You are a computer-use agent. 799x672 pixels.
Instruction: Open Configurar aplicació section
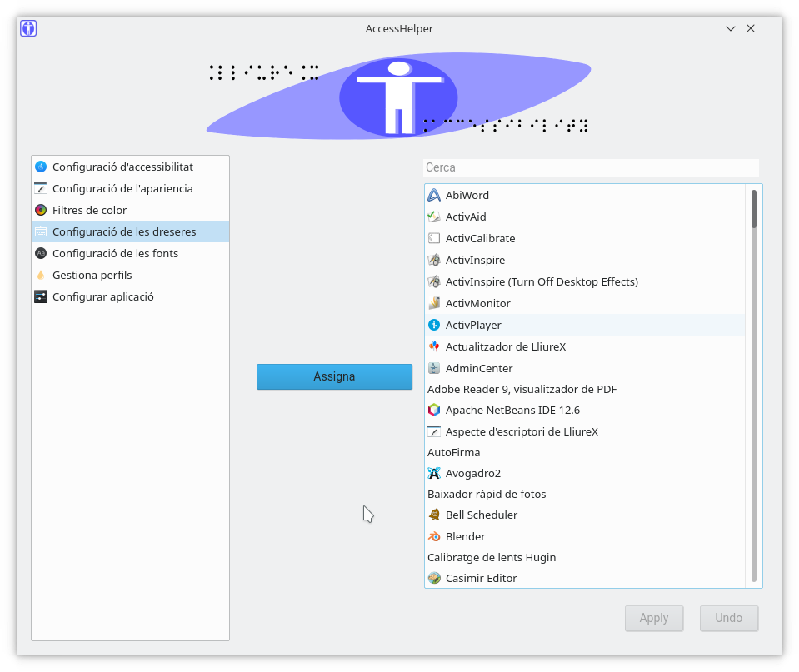click(x=131, y=296)
